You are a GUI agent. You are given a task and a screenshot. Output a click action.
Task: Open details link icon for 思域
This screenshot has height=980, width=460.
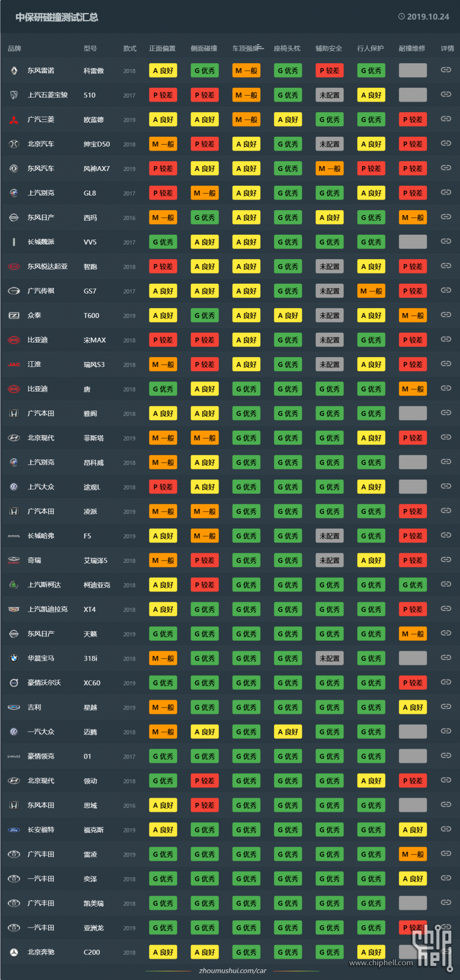[x=446, y=805]
